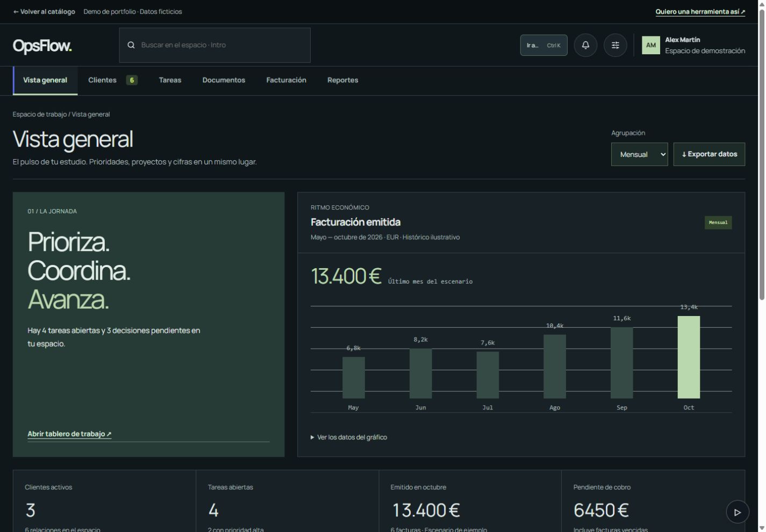The image size is (766, 532).
Task: Click the Jul bar in the chart
Action: pyautogui.click(x=488, y=375)
